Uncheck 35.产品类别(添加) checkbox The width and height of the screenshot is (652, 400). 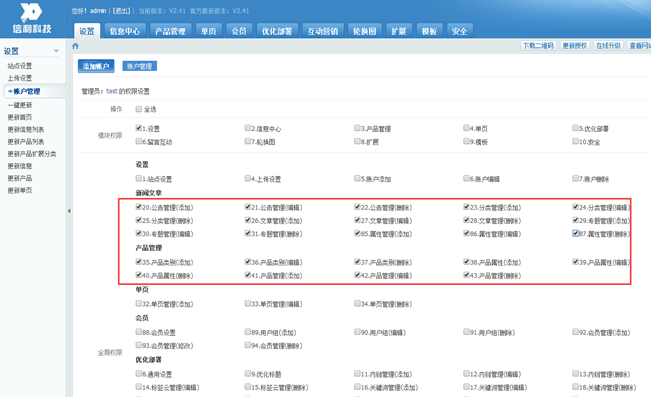tap(139, 262)
